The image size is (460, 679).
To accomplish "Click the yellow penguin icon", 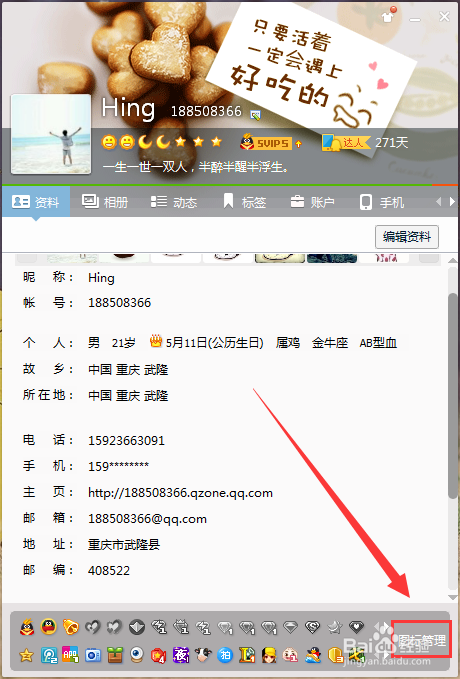I will [x=49, y=627].
